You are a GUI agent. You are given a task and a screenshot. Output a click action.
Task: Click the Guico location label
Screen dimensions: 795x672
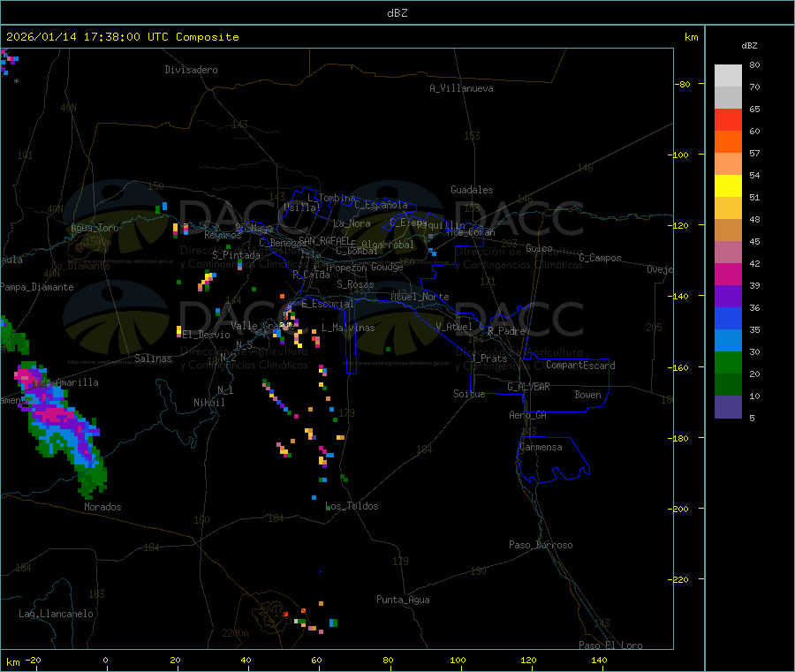point(539,248)
